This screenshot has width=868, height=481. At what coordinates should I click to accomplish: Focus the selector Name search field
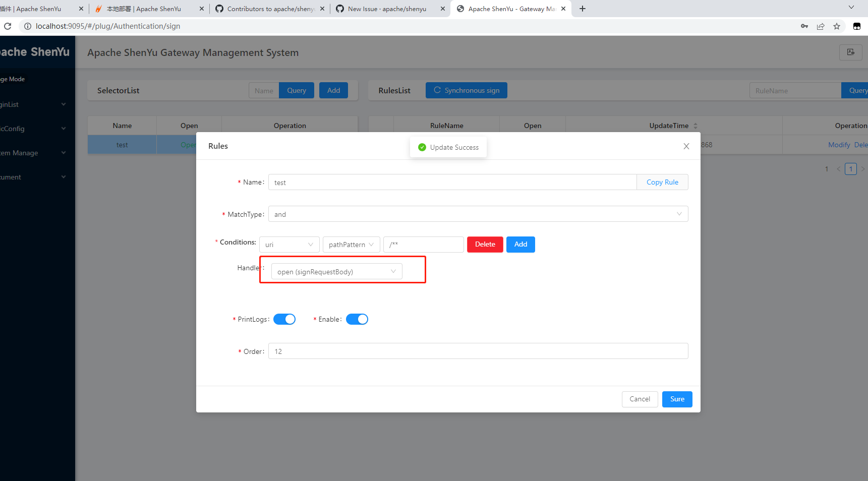click(264, 90)
